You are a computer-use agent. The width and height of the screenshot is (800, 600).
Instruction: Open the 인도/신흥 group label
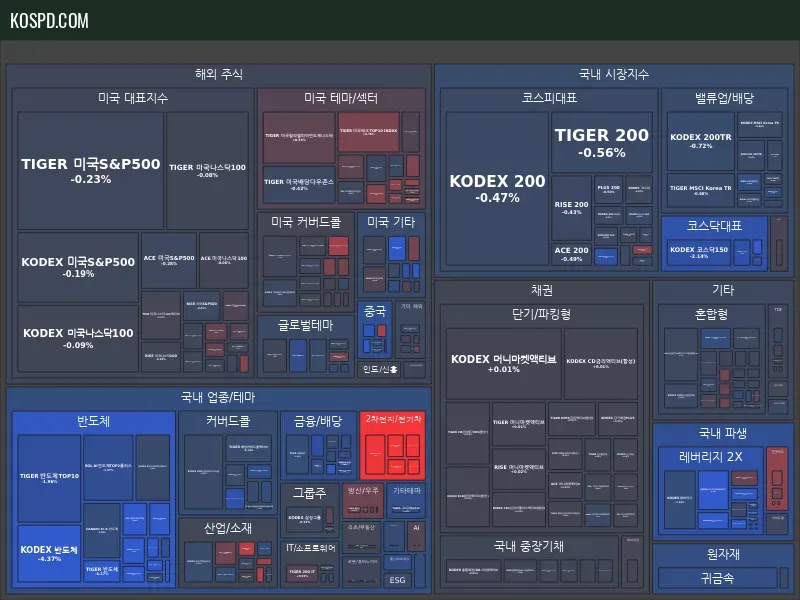click(380, 369)
